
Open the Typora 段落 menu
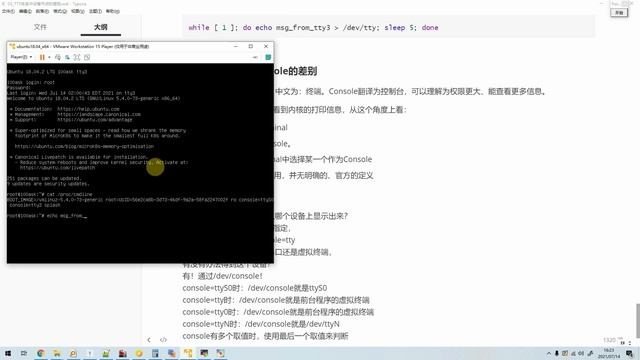click(42, 11)
